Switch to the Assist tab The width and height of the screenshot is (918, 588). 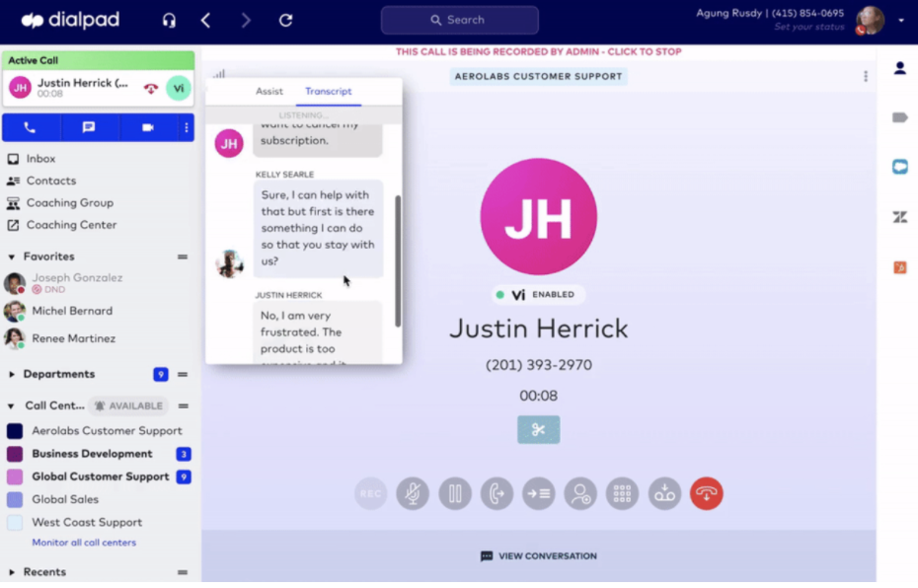click(269, 92)
